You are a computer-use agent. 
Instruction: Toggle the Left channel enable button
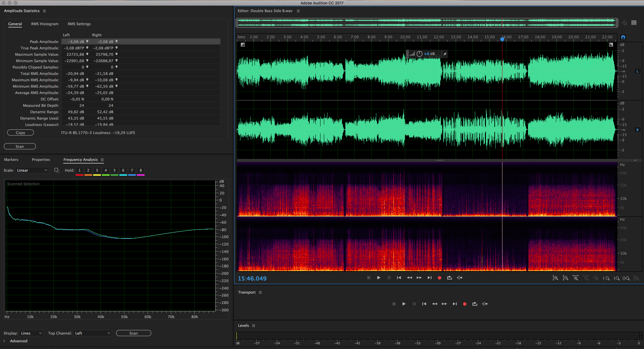coord(637,72)
